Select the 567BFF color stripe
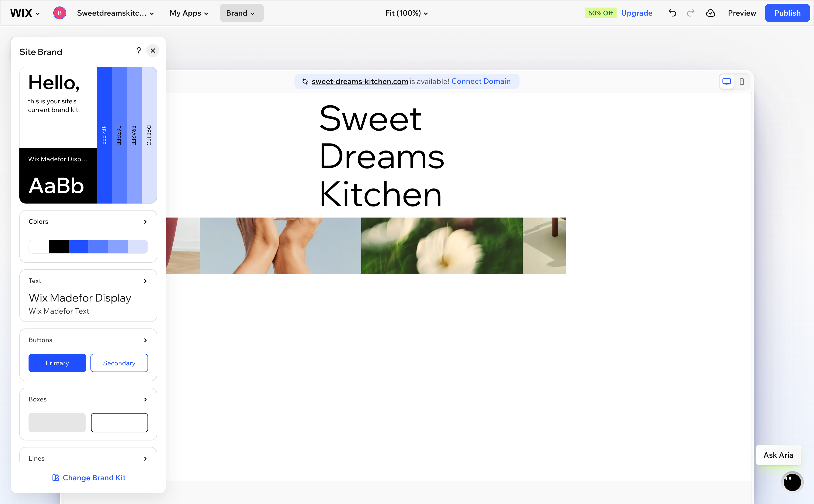This screenshot has height=504, width=814. pos(119,135)
